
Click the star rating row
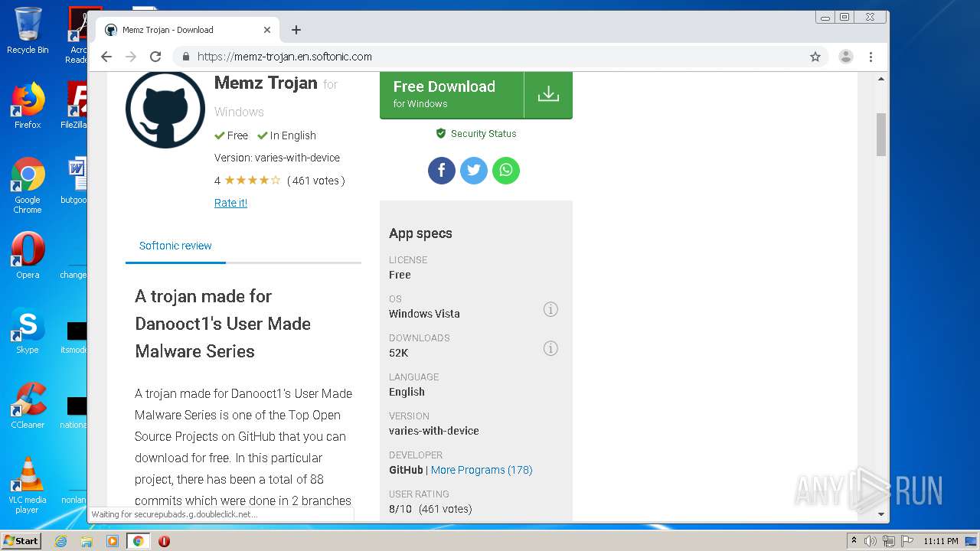coord(253,181)
